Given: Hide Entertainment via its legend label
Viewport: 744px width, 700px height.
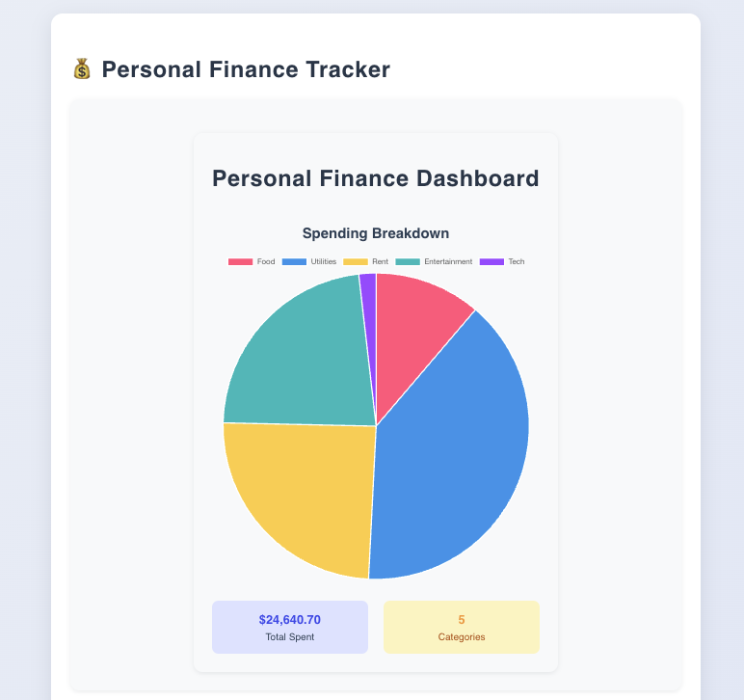Looking at the screenshot, I should tap(448, 261).
